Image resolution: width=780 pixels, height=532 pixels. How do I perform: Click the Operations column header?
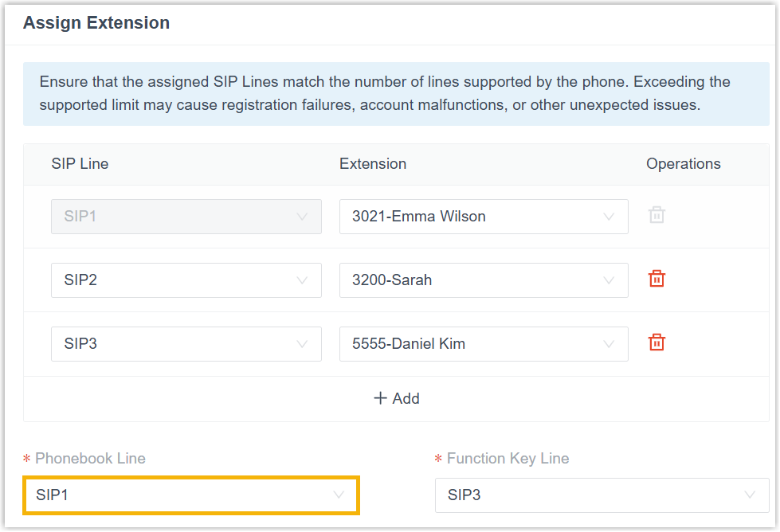pyautogui.click(x=683, y=163)
